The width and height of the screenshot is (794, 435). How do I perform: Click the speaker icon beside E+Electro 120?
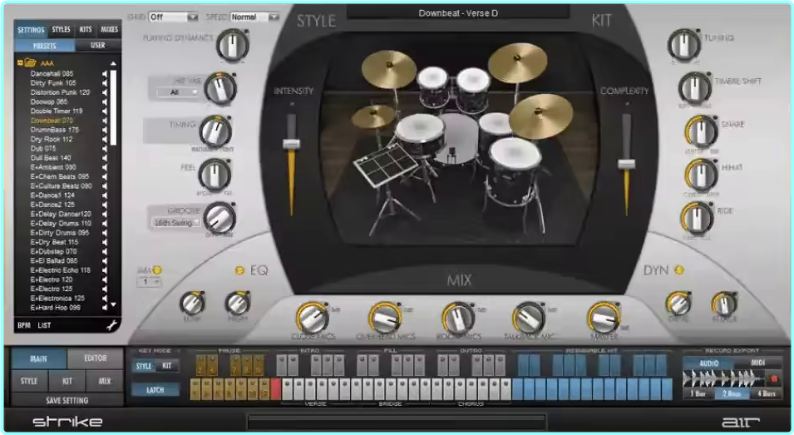pyautogui.click(x=105, y=280)
